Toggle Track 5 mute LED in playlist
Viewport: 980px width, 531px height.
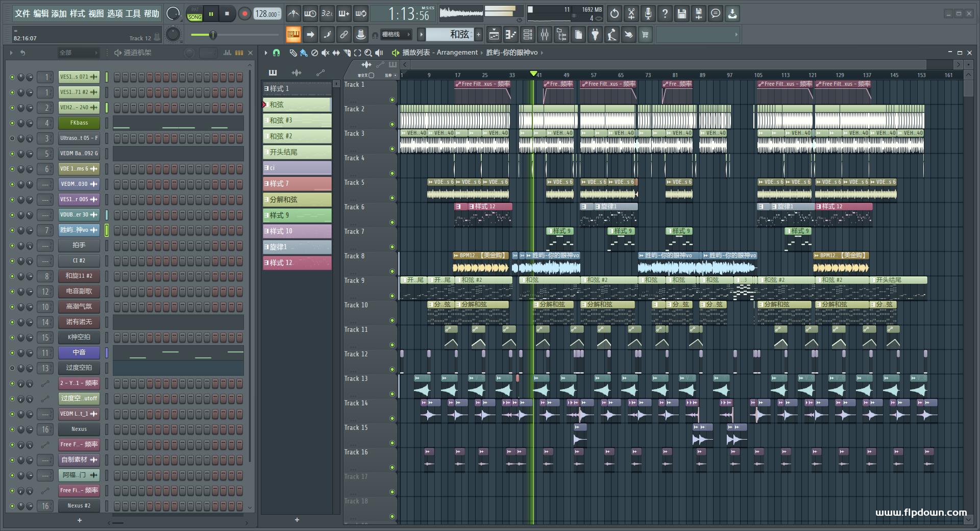pos(392,198)
